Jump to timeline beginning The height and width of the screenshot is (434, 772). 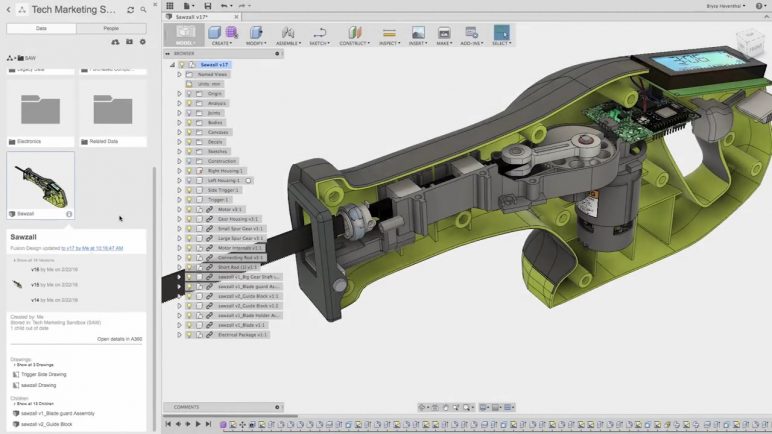point(168,424)
